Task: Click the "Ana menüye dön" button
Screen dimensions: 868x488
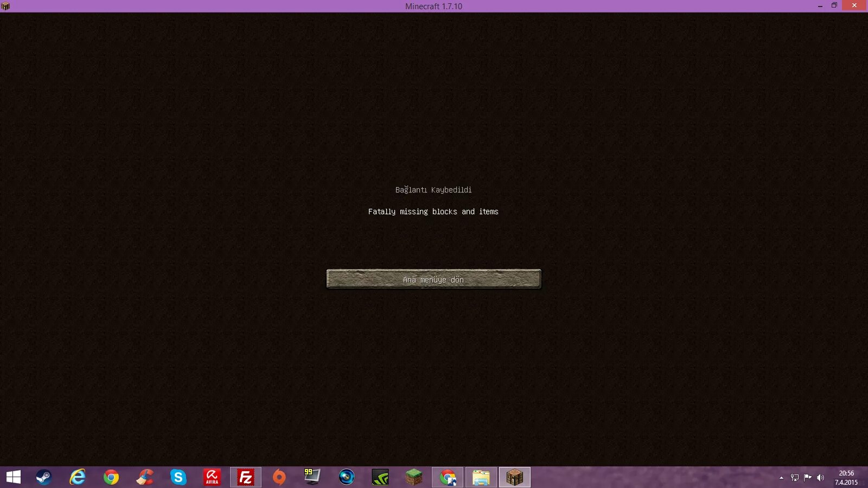Action: (x=433, y=279)
